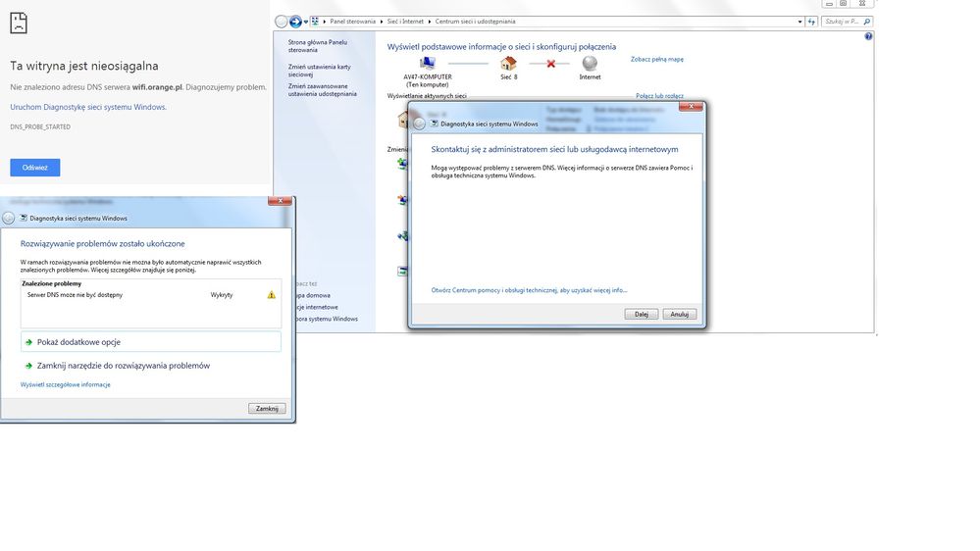
Task: Click Anuluj in the network diagnostics dialog
Action: click(680, 315)
